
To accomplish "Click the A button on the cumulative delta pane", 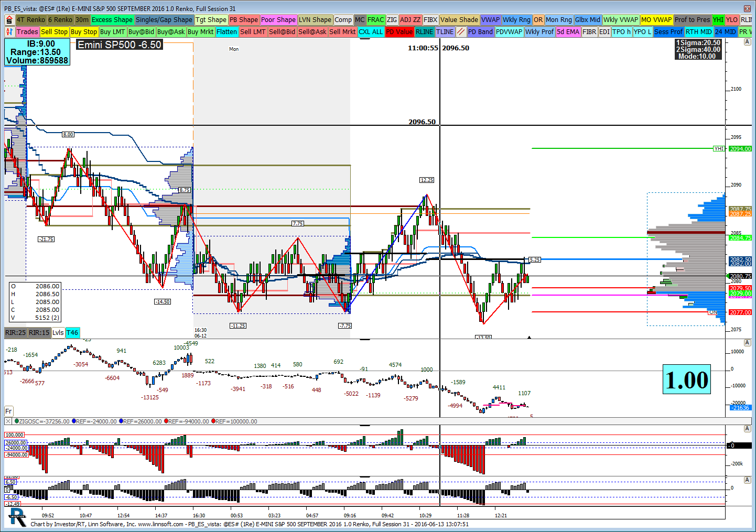I will (x=747, y=342).
